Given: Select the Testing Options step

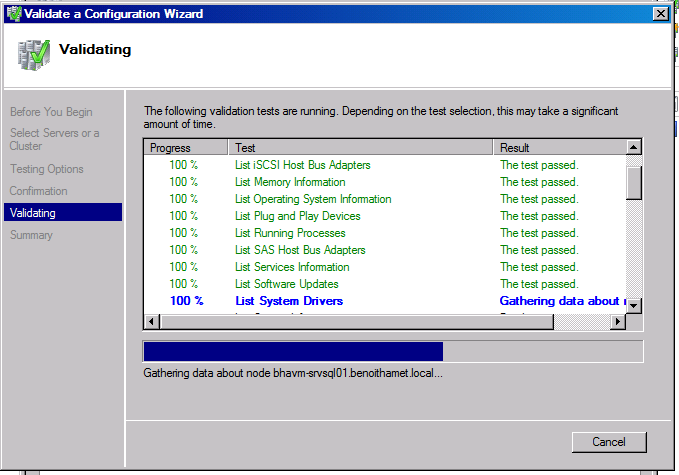Looking at the screenshot, I should tap(47, 169).
